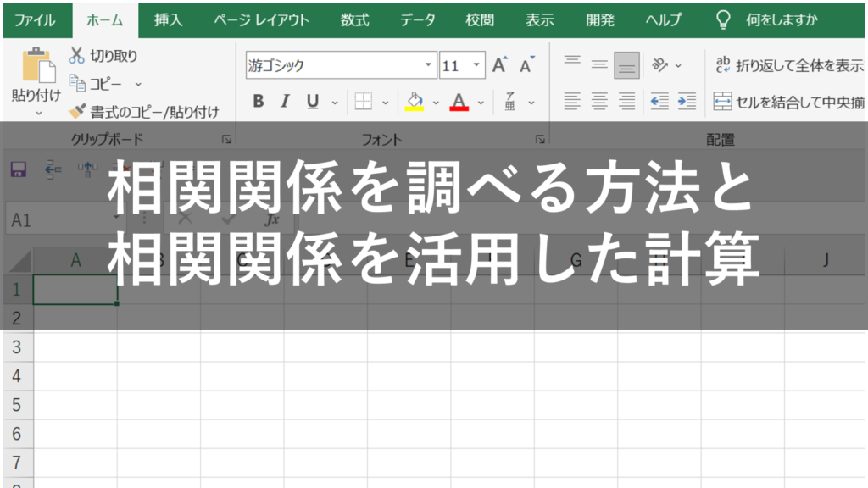The image size is (868, 488).
Task: Select row 6 by its header
Action: click(x=18, y=434)
